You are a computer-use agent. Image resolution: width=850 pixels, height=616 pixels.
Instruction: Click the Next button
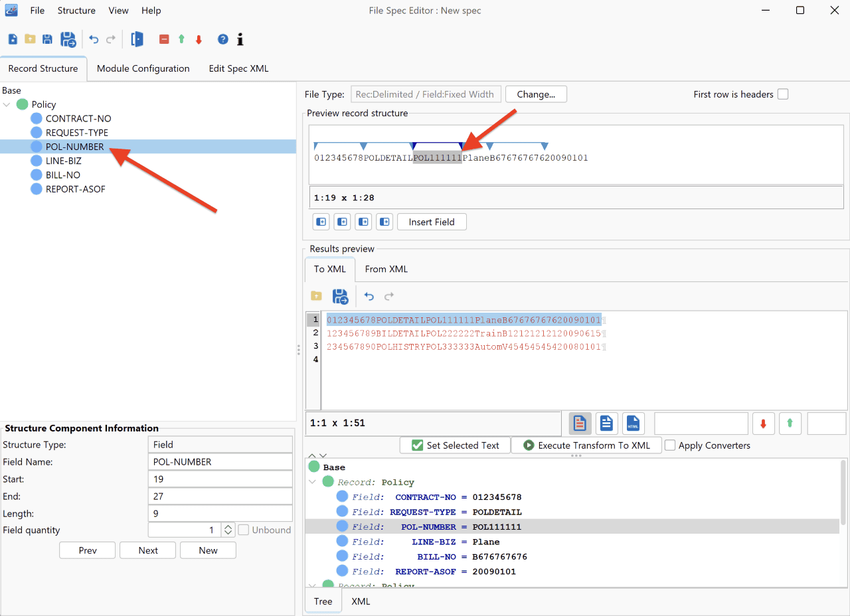coord(148,550)
